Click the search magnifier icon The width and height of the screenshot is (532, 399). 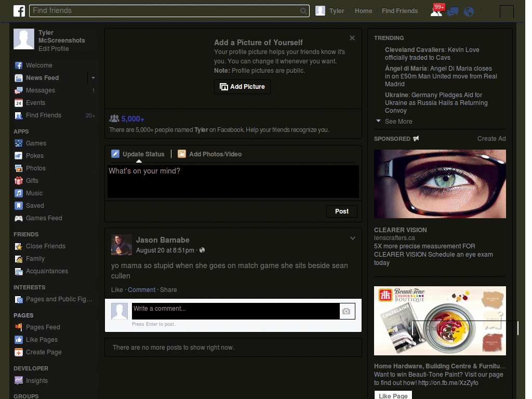(303, 11)
